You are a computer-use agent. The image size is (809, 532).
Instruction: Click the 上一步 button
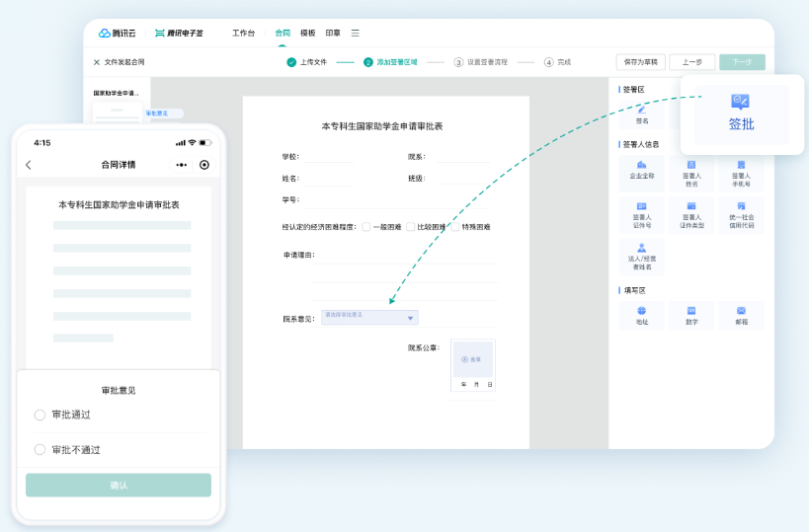[x=691, y=62]
